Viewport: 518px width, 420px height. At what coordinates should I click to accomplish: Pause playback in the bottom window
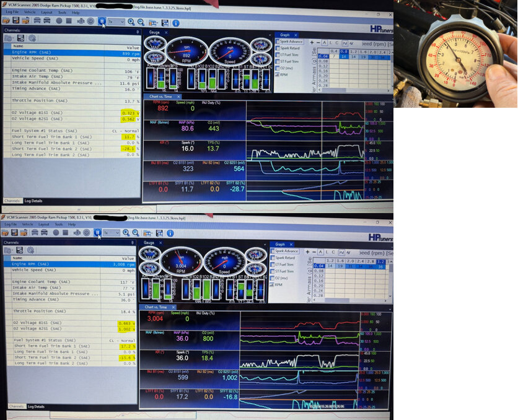pos(97,232)
